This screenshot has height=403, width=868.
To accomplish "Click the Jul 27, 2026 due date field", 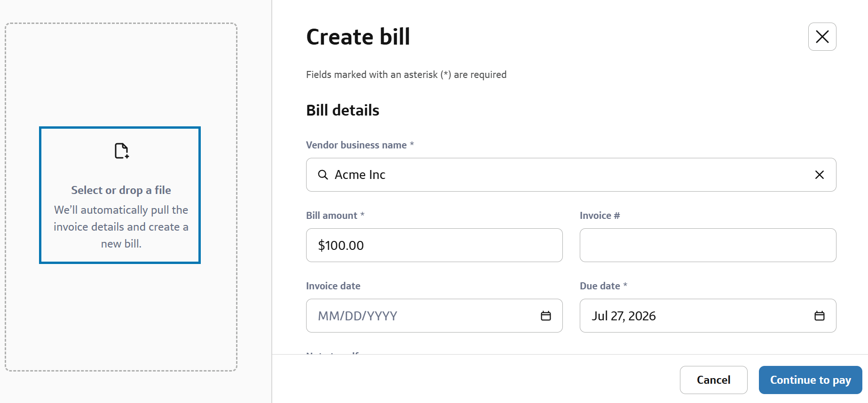I will point(708,316).
